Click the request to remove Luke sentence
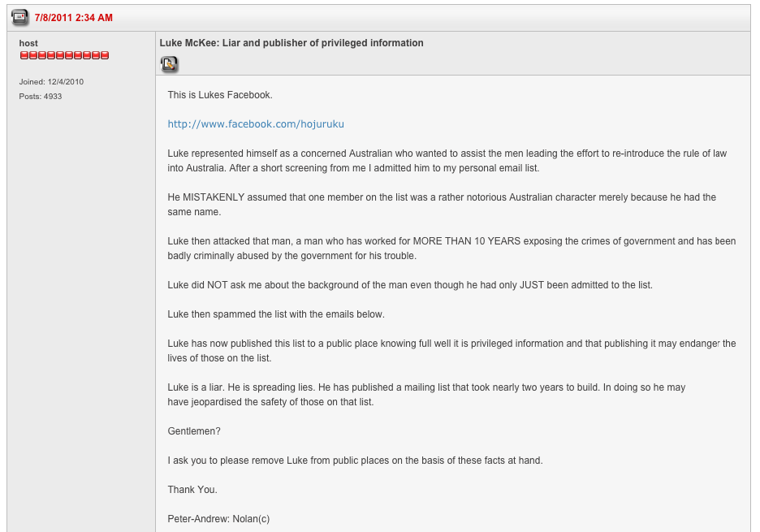Screen dimensions: 760x532 [356, 461]
